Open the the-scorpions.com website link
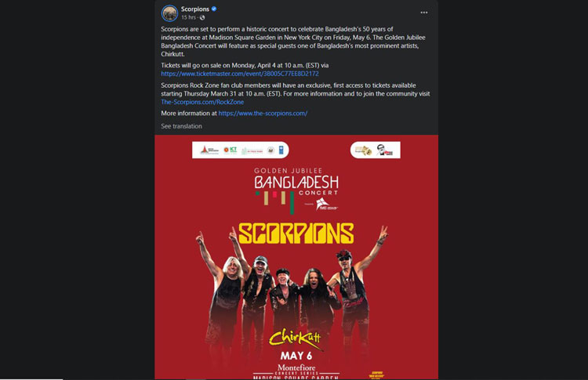This screenshot has height=380, width=588. click(x=263, y=113)
